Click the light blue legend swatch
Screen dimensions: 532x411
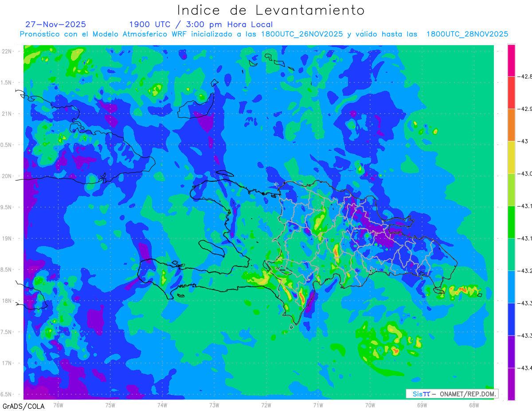(x=511, y=286)
